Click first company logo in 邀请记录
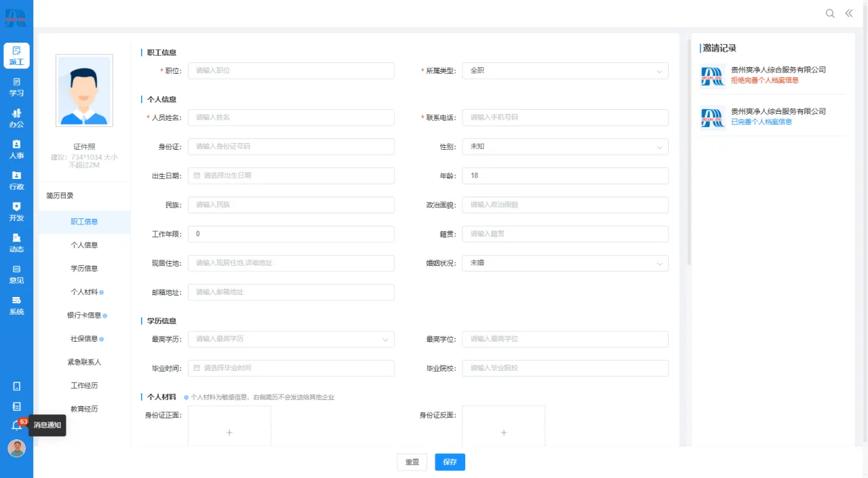868x478 pixels. click(713, 77)
